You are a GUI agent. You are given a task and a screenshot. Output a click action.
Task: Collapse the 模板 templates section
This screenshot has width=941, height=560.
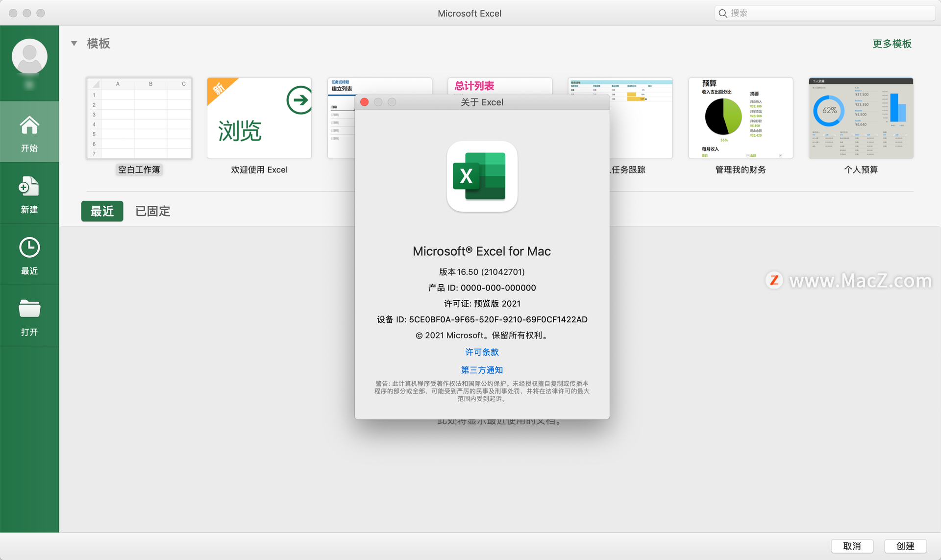74,44
